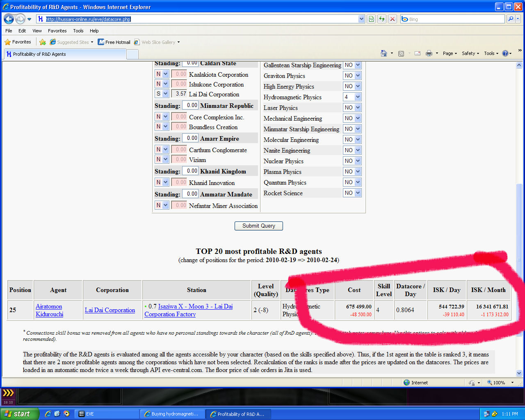
Task: Click the address bar URL field
Action: 197,19
